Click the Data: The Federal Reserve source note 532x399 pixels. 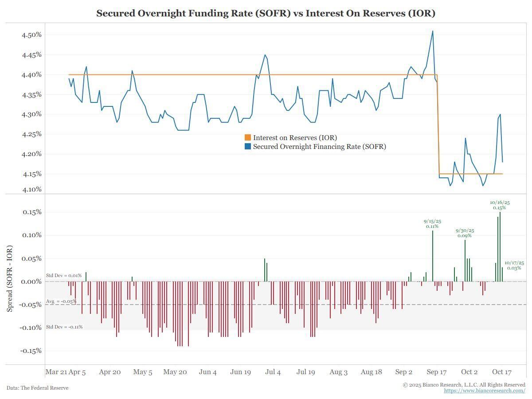tap(38, 388)
